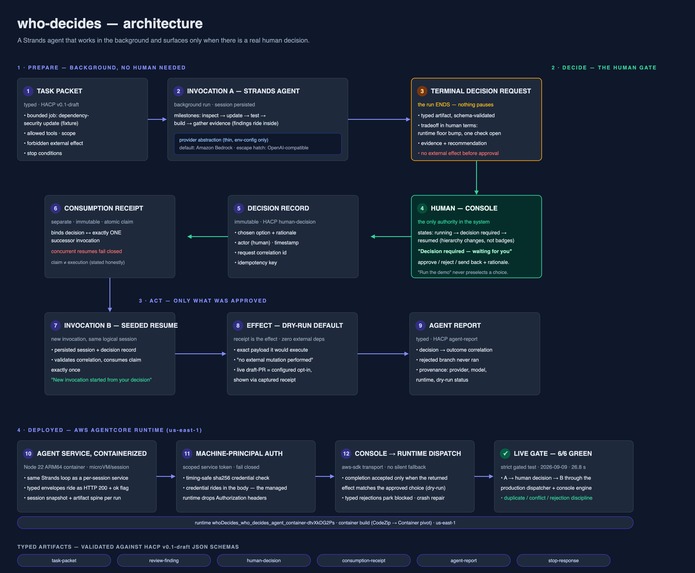Click the 'LIVE GATE — 6/6 GREEN' card title
The image size is (695, 573).
(x=553, y=453)
